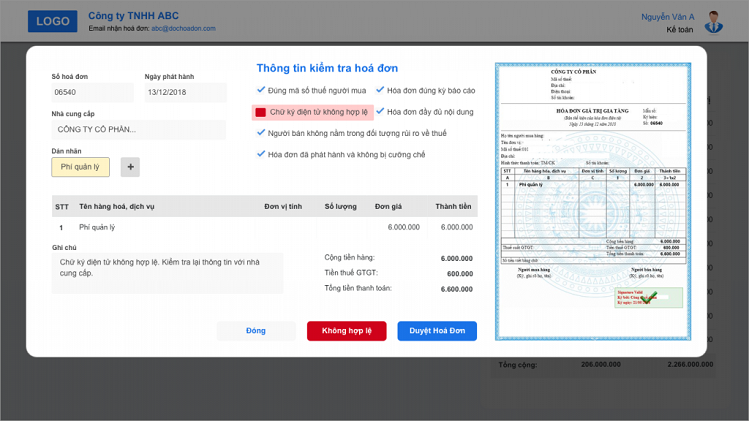The height and width of the screenshot is (421, 749).
Task: Click the 'Nguyễn Văn A' user name
Action: pos(667,17)
